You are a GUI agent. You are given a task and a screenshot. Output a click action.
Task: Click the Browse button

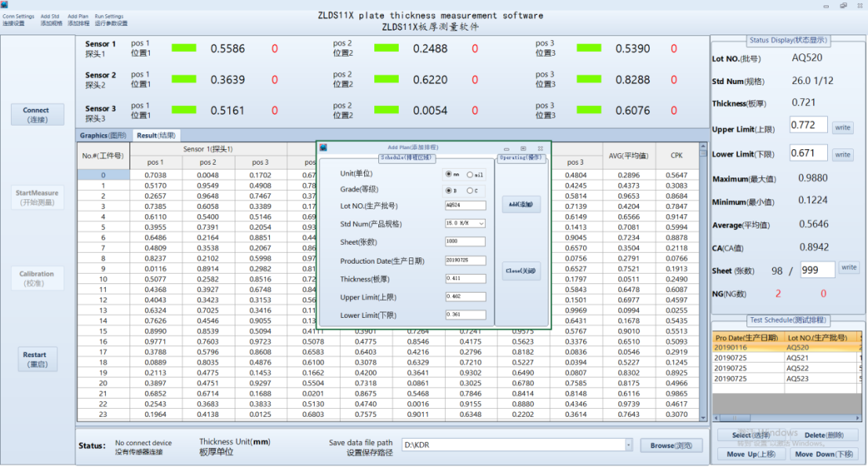pyautogui.click(x=671, y=446)
